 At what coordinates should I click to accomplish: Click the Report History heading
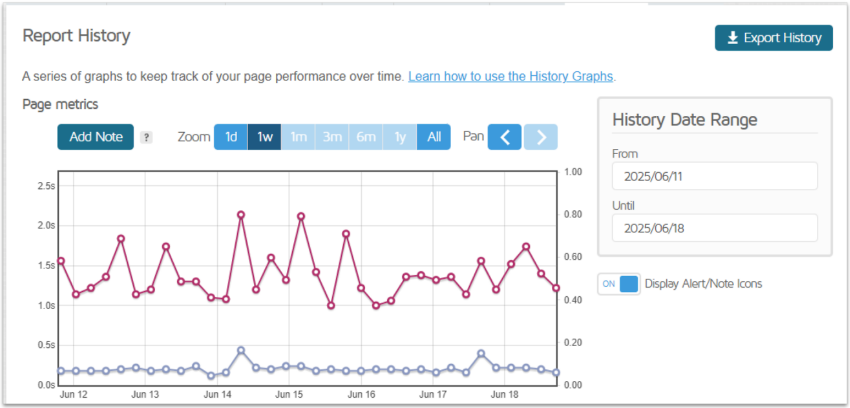point(76,36)
